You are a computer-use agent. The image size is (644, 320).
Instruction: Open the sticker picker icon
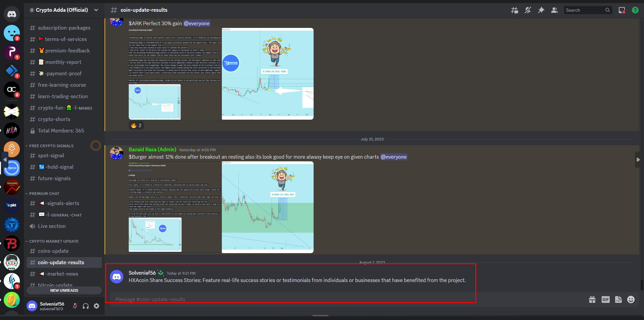pyautogui.click(x=618, y=299)
